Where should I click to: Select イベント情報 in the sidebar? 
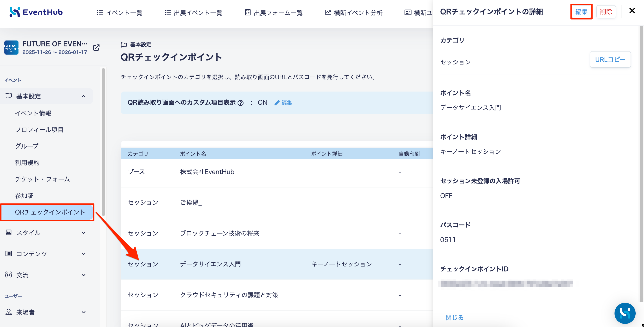pyautogui.click(x=33, y=113)
